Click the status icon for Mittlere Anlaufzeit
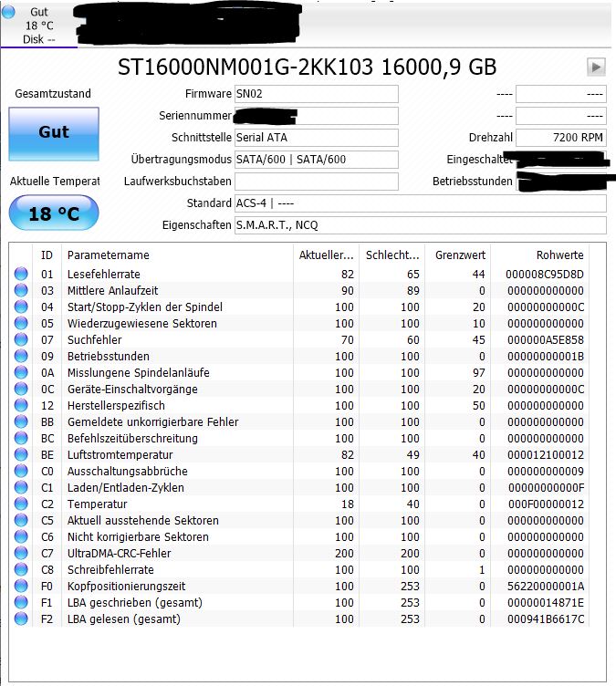Screen dimensions: 616x686 click(x=21, y=290)
